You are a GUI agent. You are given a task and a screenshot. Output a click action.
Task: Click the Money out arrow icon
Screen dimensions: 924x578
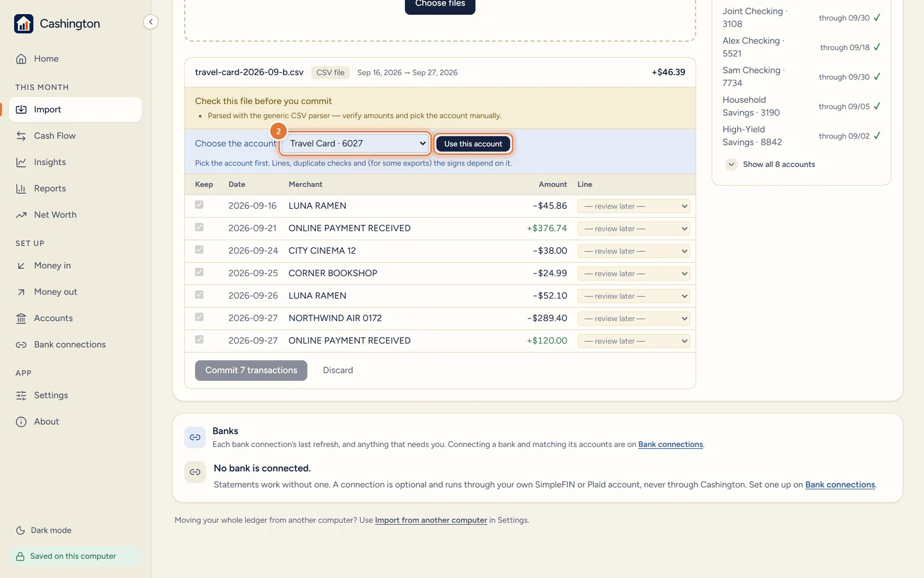pos(21,292)
